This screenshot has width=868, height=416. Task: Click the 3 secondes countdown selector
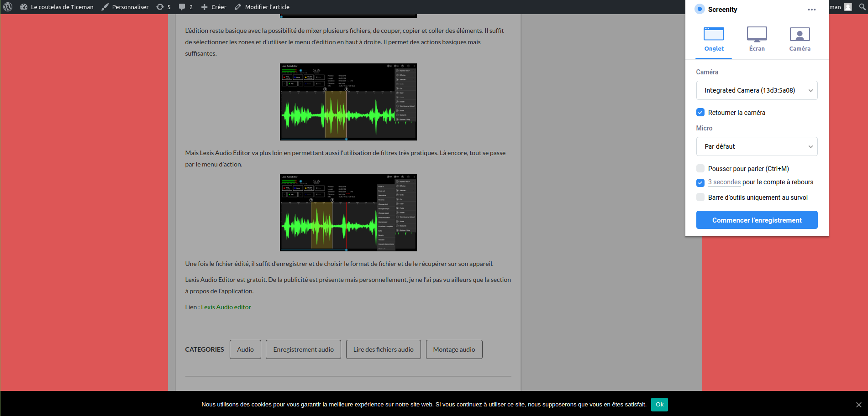click(724, 182)
